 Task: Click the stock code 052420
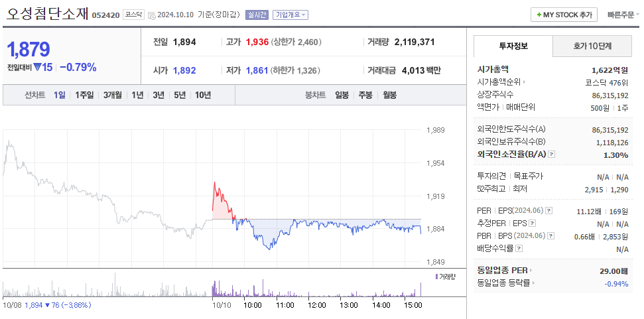tap(105, 15)
